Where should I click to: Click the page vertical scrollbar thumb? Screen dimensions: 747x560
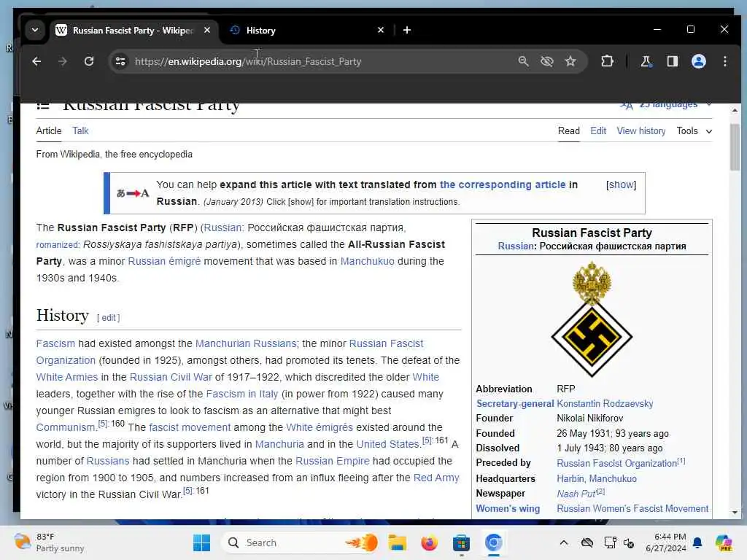[x=735, y=147]
